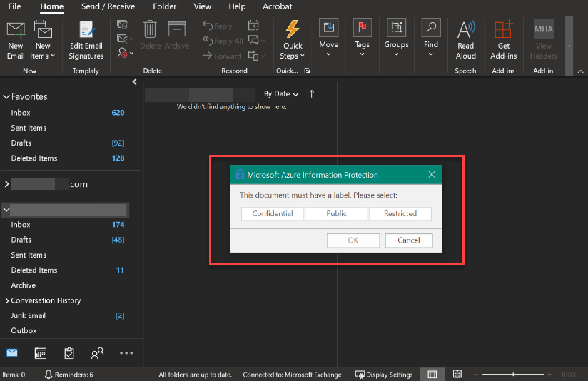Select the Restricted label
Screen dimensions: 588x381
click(x=400, y=214)
